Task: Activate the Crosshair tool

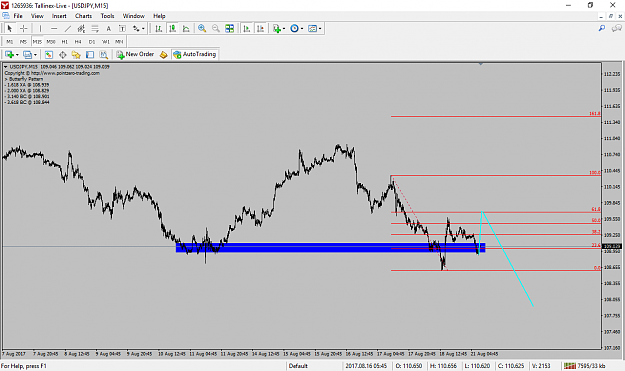Action: tap(24, 28)
